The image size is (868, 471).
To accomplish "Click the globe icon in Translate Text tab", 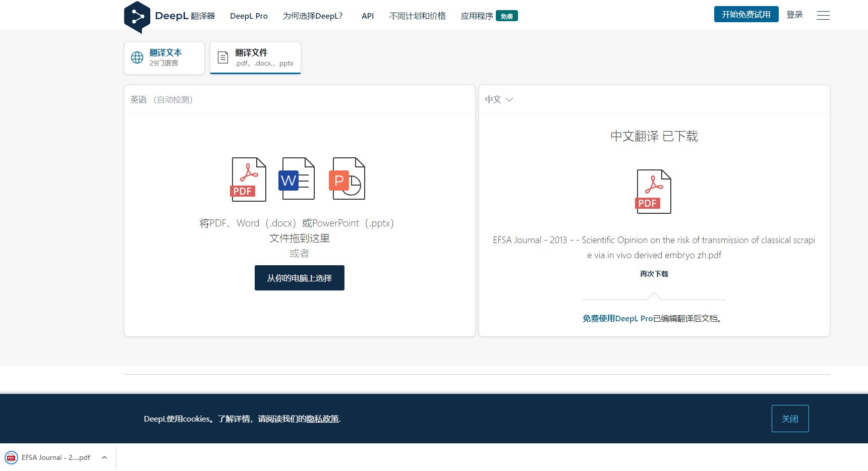I will tap(137, 57).
